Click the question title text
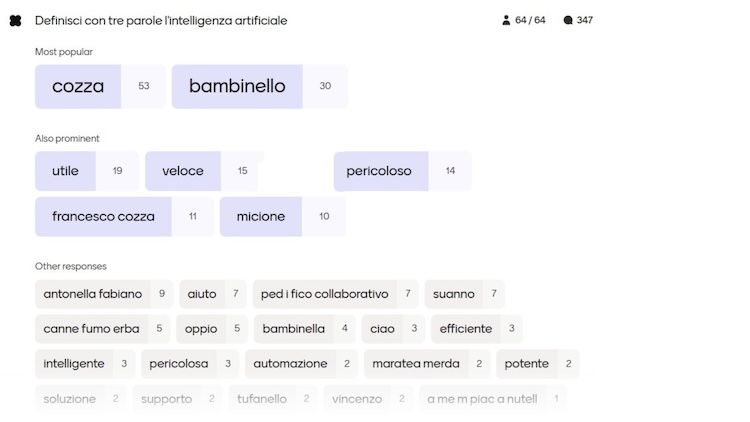The height and width of the screenshot is (422, 750). pyautogui.click(x=161, y=20)
